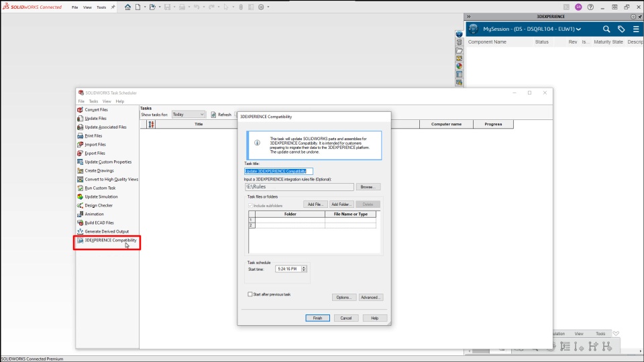Click Cancel button in dialog
The image size is (644, 362).
[346, 318]
